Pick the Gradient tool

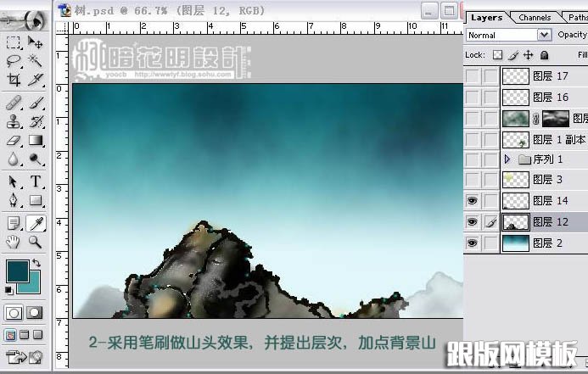[x=36, y=140]
